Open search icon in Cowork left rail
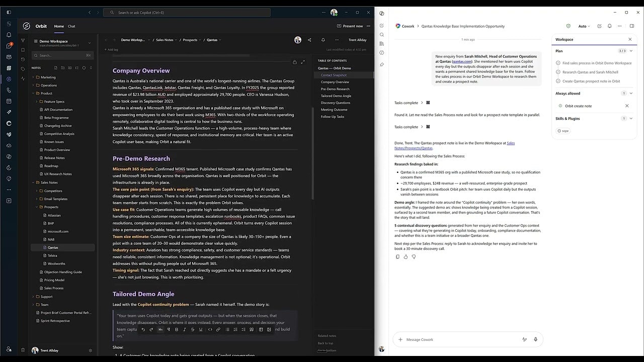Viewport: 644px width, 362px height. 382,35
